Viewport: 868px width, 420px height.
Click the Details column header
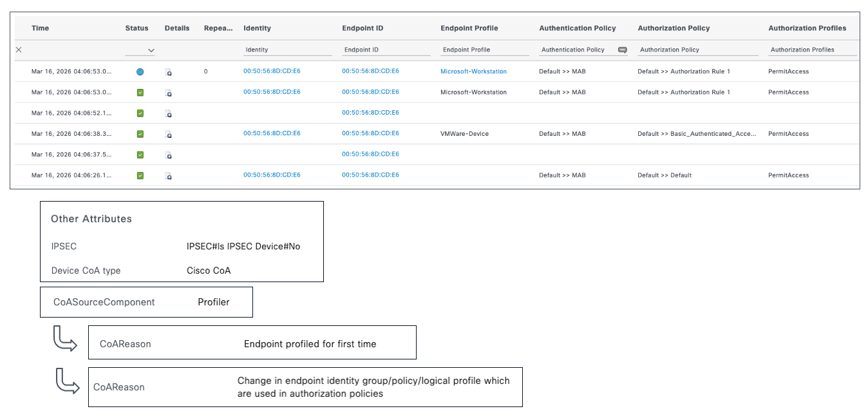coord(177,28)
